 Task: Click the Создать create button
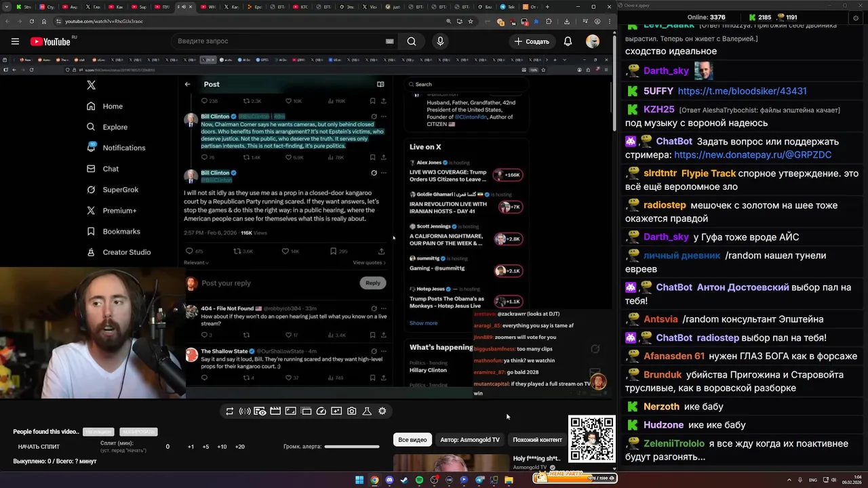click(532, 41)
